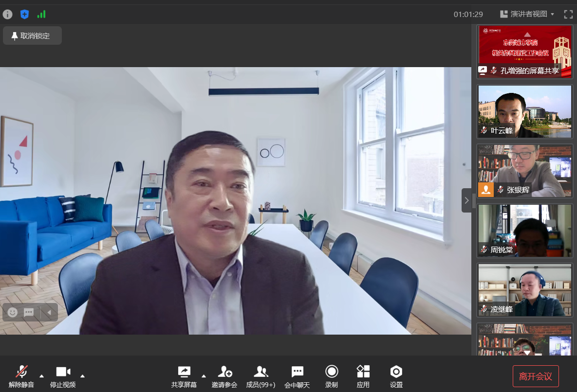Unmute microphone with 解除静音
The image size is (577, 392).
[21, 376]
